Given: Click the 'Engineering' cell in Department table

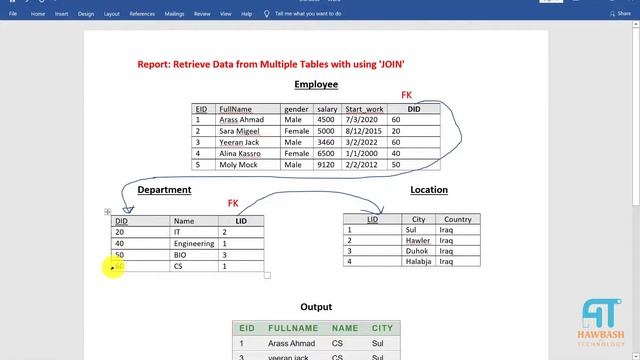Looking at the screenshot, I should (194, 243).
